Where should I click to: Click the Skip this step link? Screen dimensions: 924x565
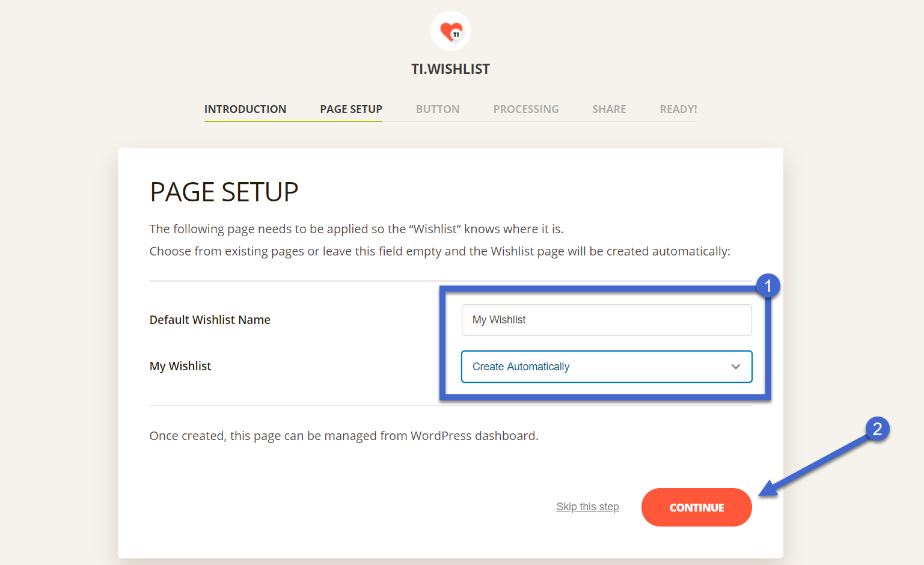click(587, 507)
